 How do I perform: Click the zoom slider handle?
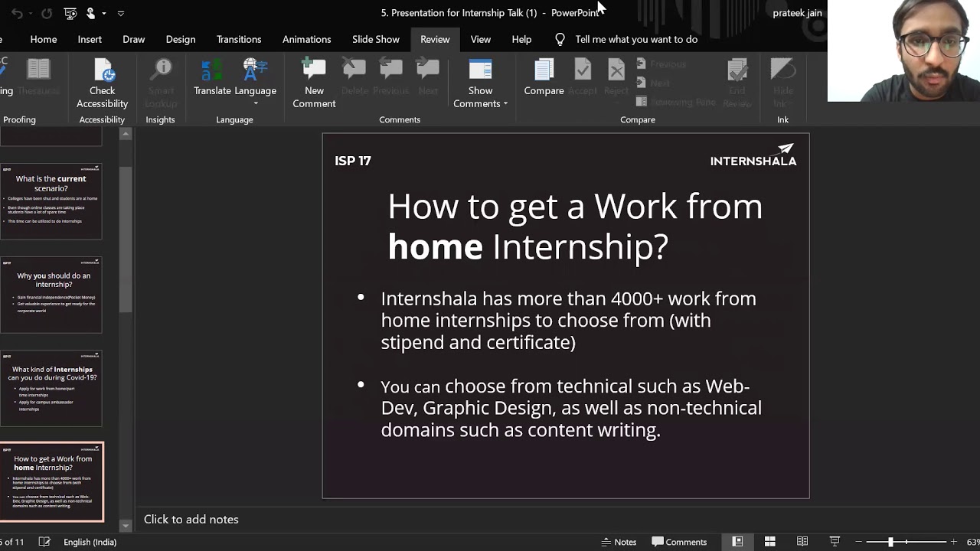pos(890,542)
